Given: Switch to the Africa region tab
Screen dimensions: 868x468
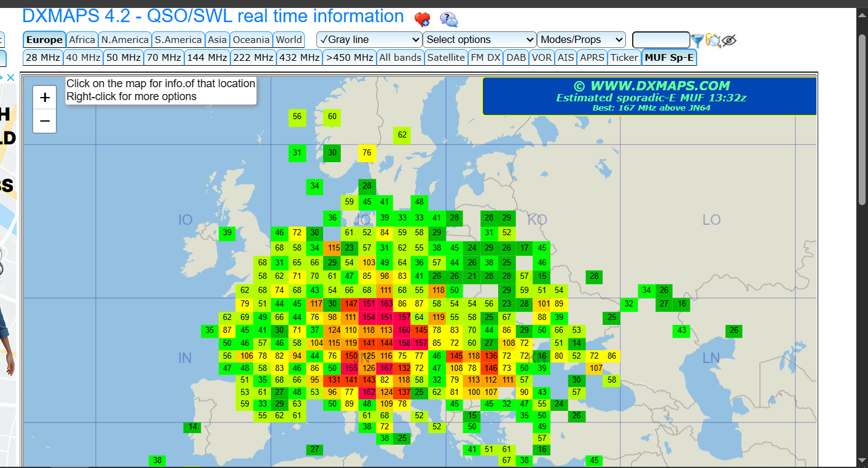Looking at the screenshot, I should click(82, 40).
